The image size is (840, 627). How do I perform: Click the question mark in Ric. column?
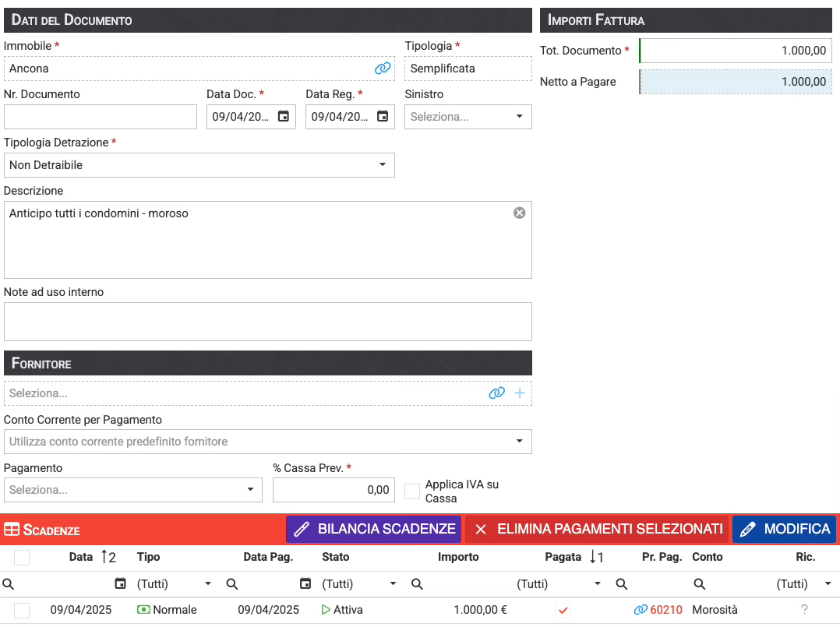click(x=804, y=609)
